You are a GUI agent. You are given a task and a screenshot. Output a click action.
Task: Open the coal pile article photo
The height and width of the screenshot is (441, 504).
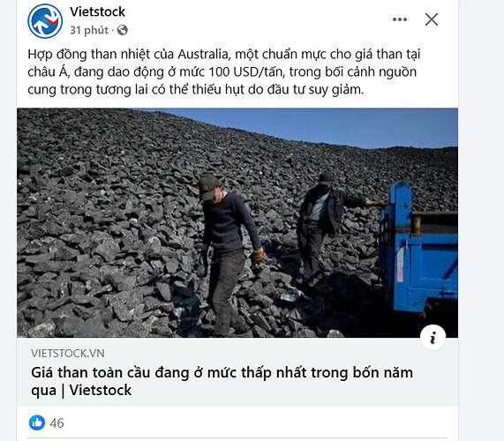[x=237, y=223]
